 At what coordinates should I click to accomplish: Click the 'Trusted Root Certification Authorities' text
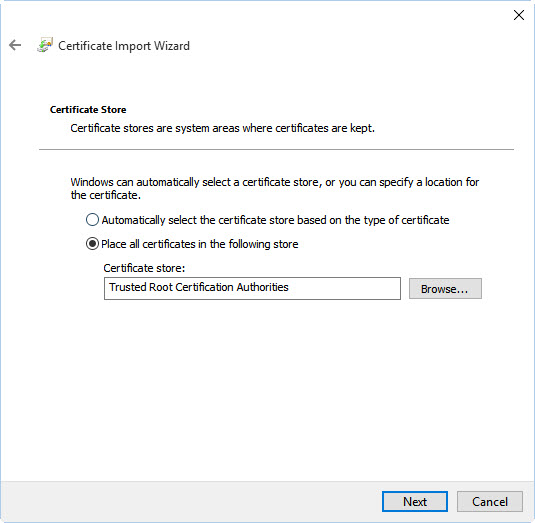[199, 287]
